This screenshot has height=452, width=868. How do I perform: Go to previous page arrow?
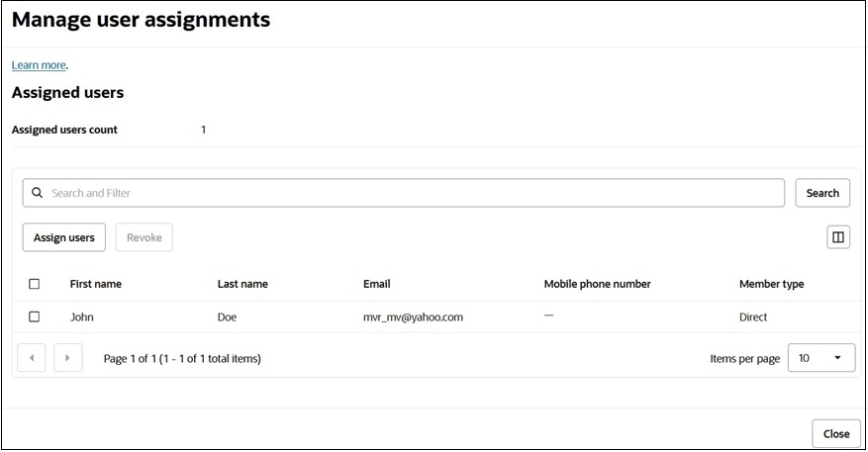click(32, 358)
